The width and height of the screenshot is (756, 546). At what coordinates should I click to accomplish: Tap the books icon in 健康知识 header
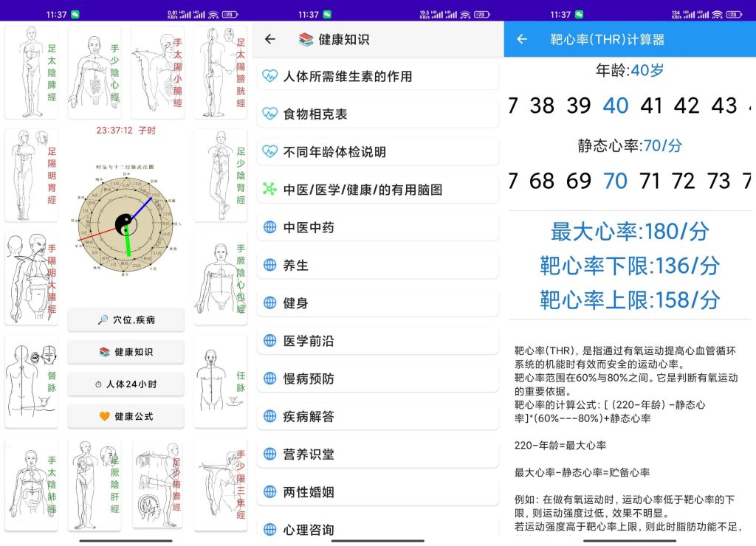pos(306,40)
